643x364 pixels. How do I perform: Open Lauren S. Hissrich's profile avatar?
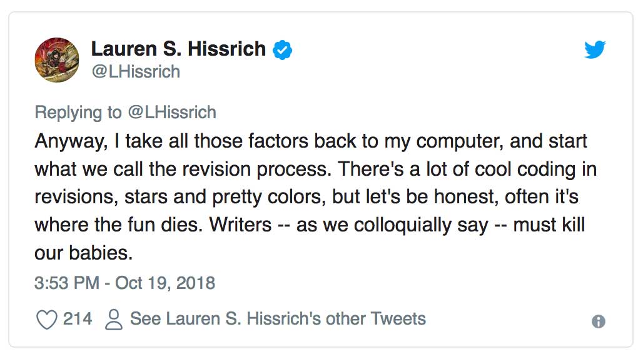tap(57, 60)
